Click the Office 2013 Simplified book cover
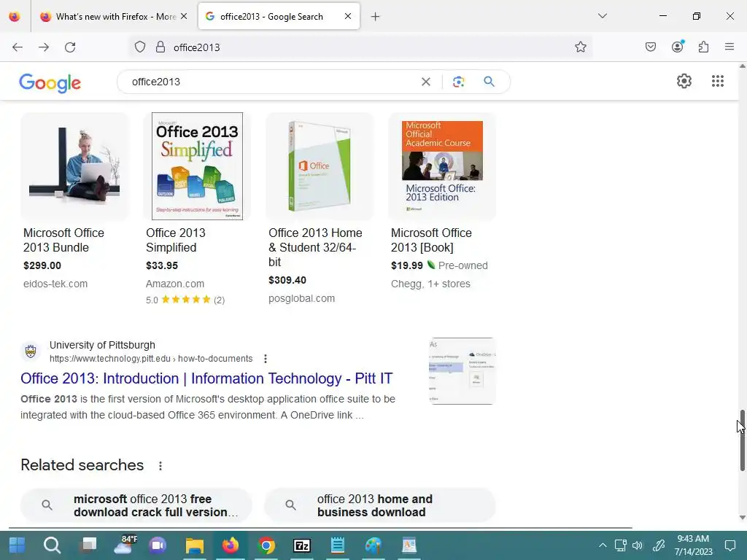 197,166
